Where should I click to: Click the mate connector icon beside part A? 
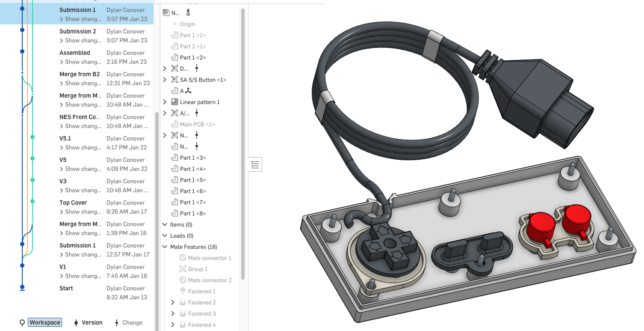[x=189, y=91]
